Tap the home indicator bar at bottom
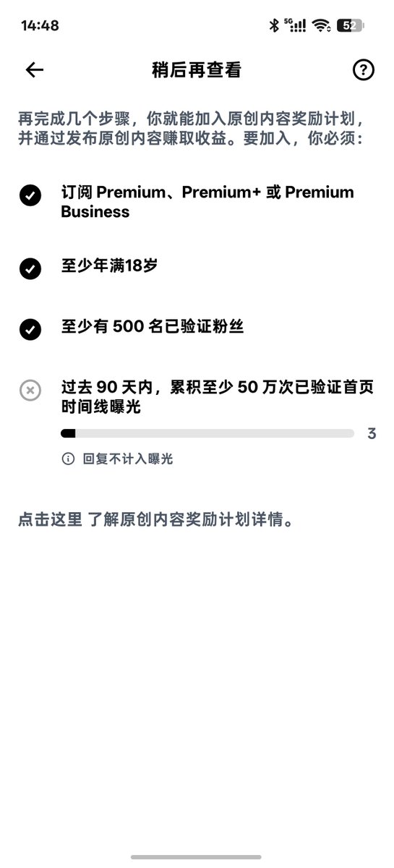This screenshot has width=394, height=868. 197,857
